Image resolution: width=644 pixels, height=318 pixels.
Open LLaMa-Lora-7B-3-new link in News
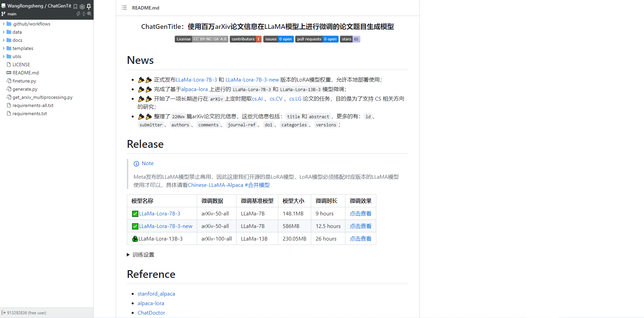252,80
